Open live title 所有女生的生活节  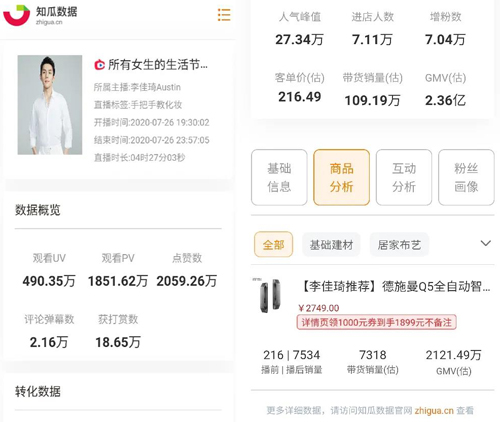(x=158, y=65)
